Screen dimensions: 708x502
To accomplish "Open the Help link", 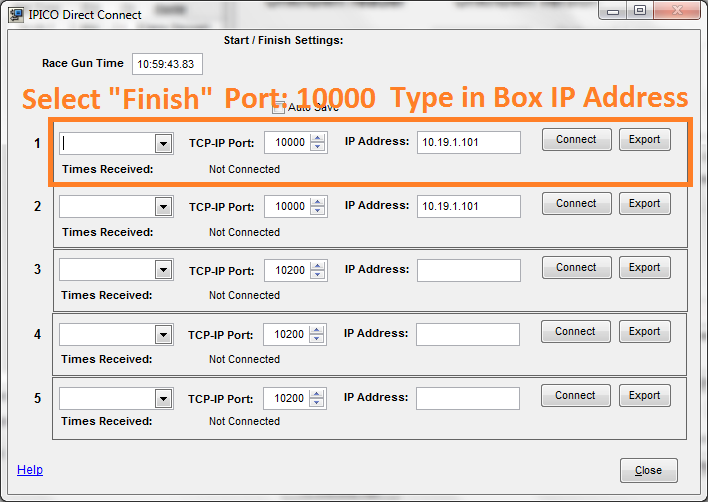I will pyautogui.click(x=30, y=470).
